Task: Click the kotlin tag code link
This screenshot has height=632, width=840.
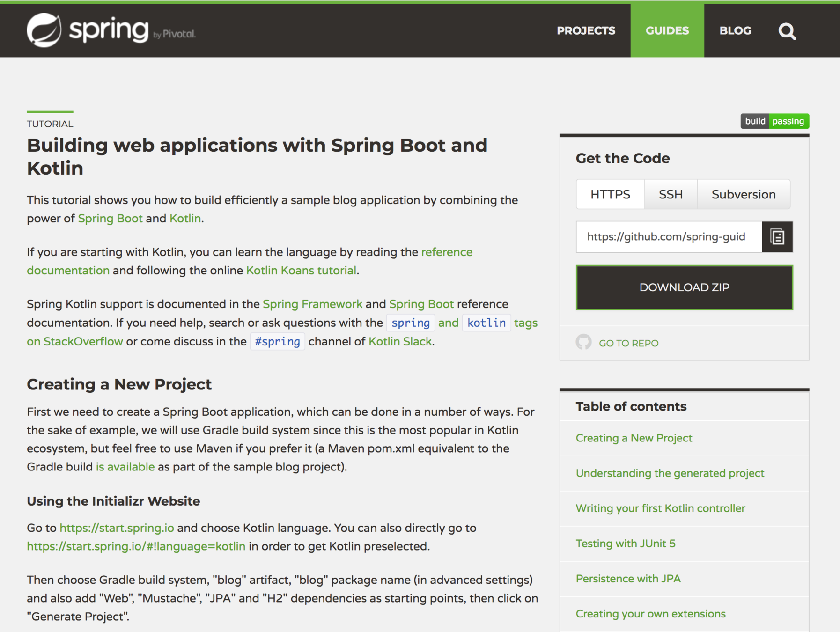Action: [x=486, y=323]
